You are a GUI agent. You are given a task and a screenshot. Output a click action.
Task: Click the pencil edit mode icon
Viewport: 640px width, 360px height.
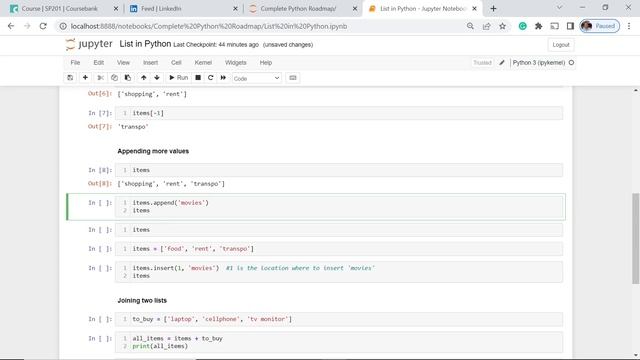point(502,62)
